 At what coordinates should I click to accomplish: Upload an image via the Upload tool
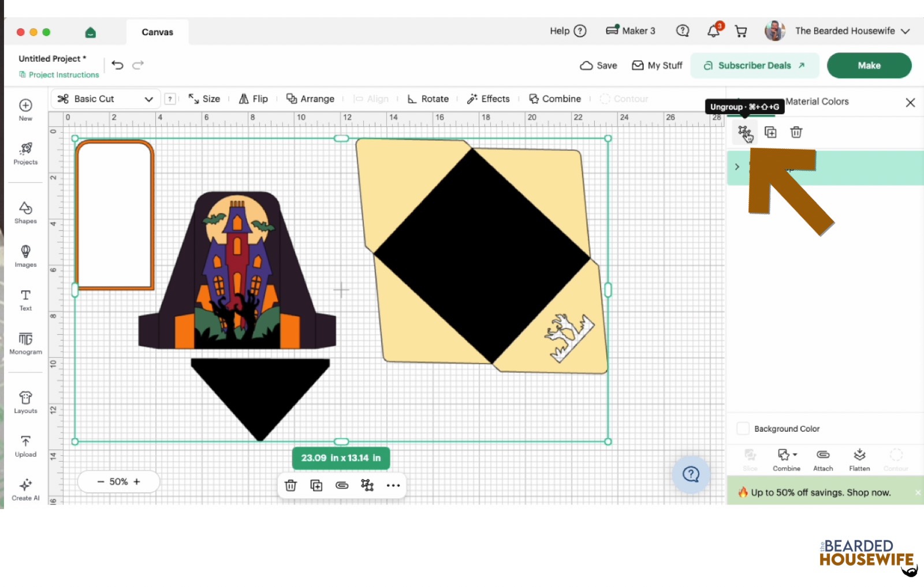pyautogui.click(x=25, y=446)
